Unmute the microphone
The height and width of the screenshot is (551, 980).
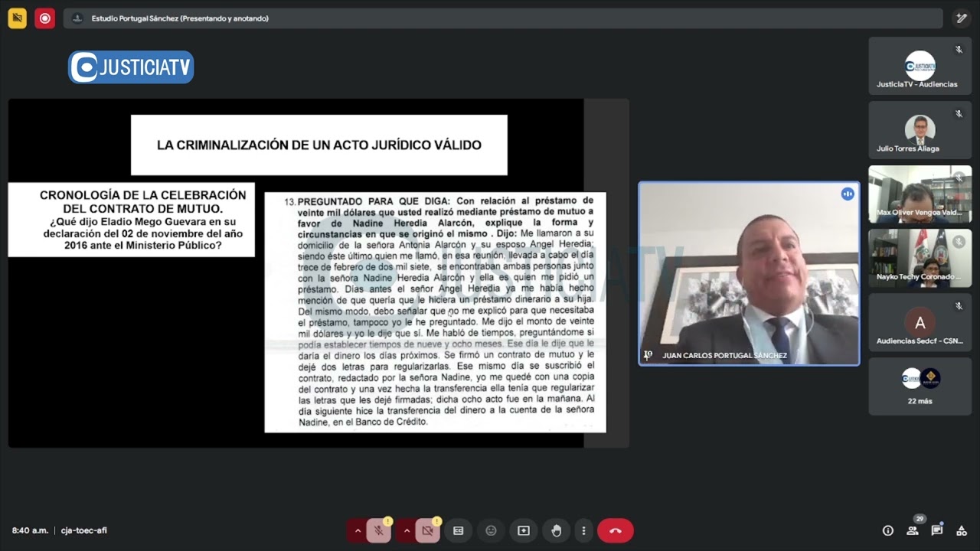coord(378,530)
